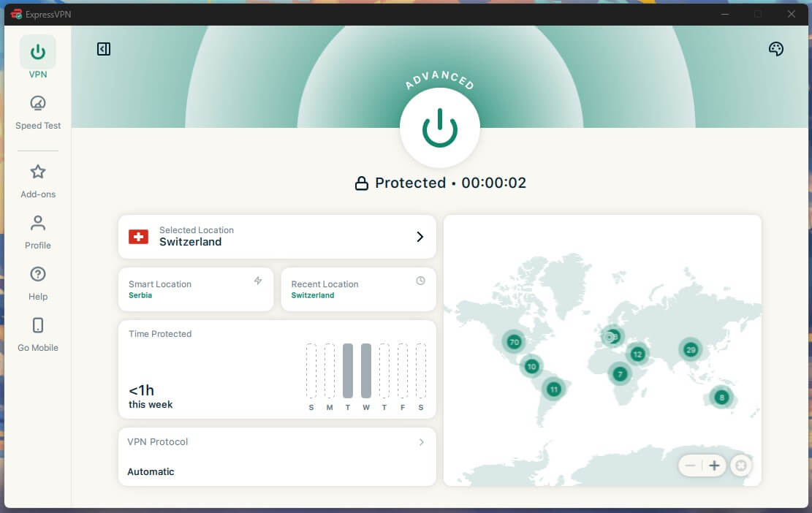Click the ExpressVPN logo in title bar
Viewport: 812px width, 513px height.
[17, 14]
